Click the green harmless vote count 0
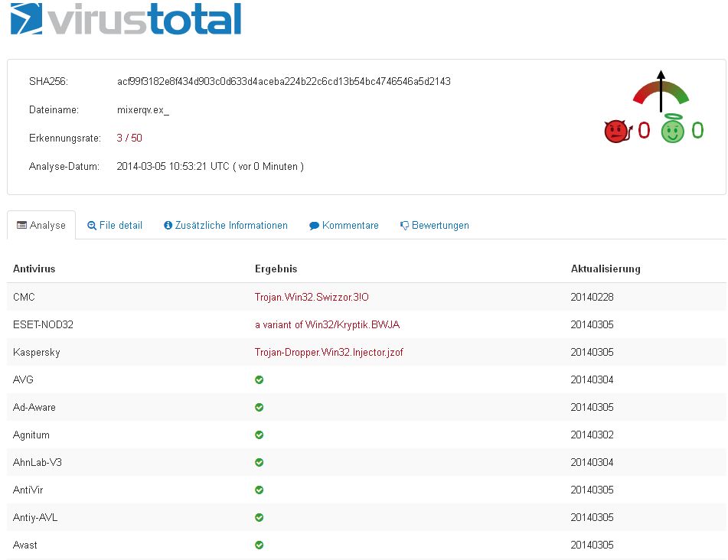 (x=697, y=131)
